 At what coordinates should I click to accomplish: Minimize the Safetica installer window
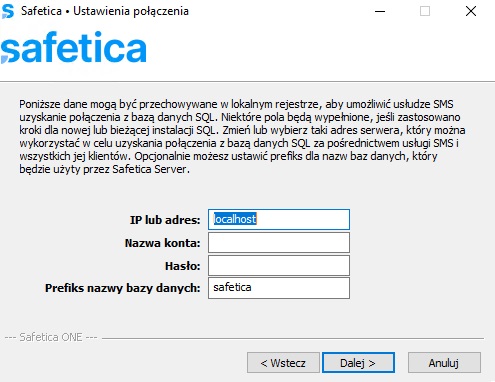tap(380, 11)
